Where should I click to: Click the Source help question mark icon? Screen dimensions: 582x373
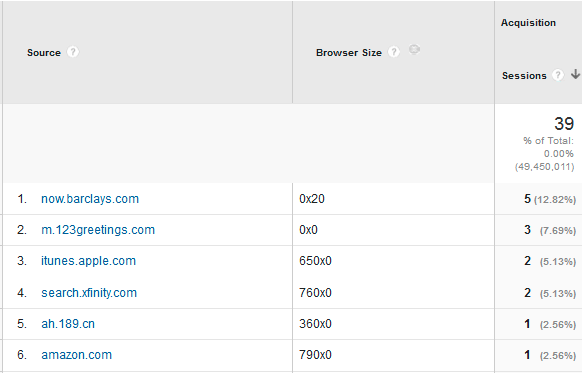coord(73,52)
